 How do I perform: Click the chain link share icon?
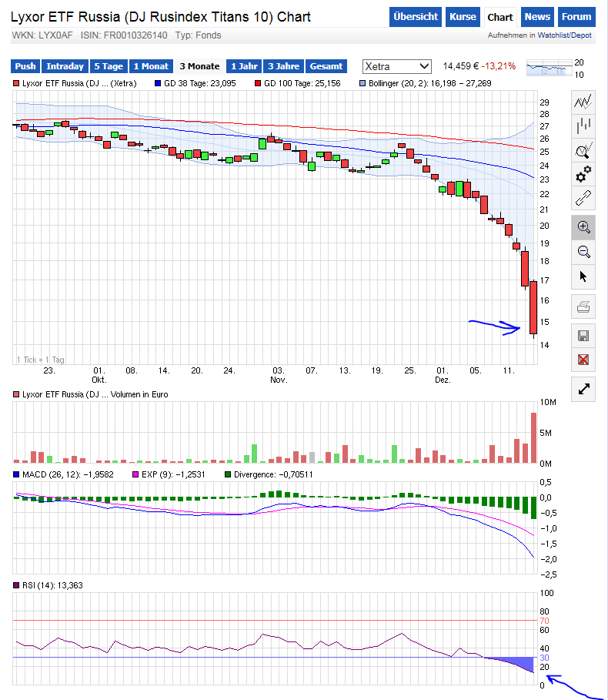point(583,198)
